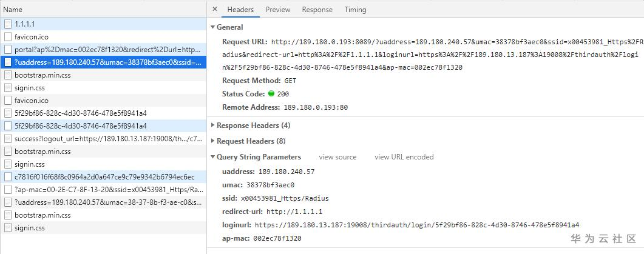The width and height of the screenshot is (644, 254).
Task: Click file icon beside last signin.css
Action: pyautogui.click(x=8, y=228)
